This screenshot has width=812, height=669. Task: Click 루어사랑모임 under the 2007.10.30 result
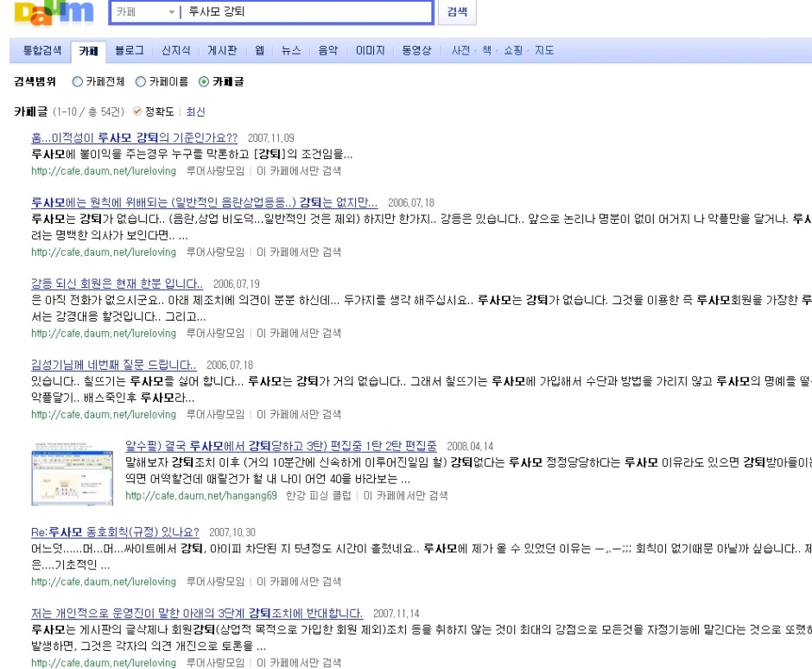[215, 582]
